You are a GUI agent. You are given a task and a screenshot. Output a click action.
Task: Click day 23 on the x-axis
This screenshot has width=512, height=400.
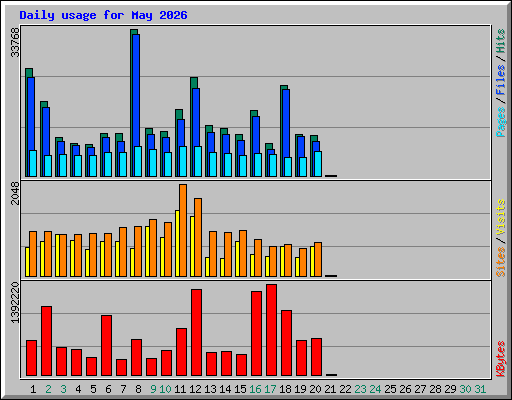[360, 389]
